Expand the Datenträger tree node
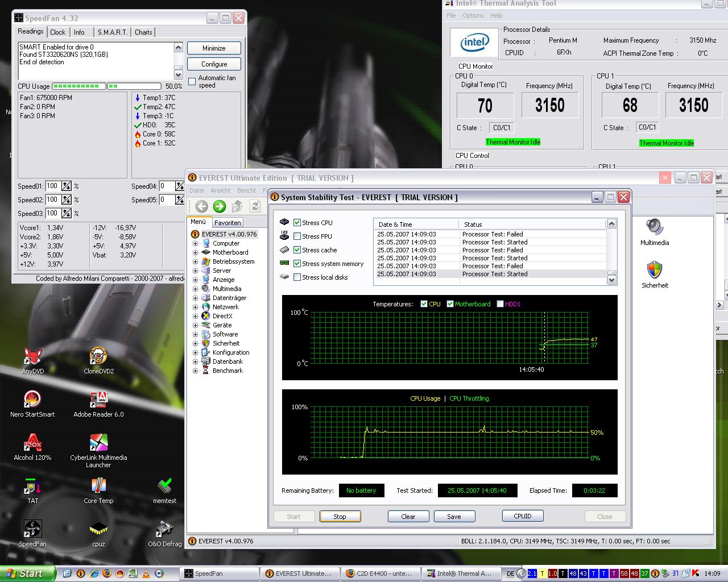Image resolution: width=728 pixels, height=582 pixels. [x=195, y=298]
